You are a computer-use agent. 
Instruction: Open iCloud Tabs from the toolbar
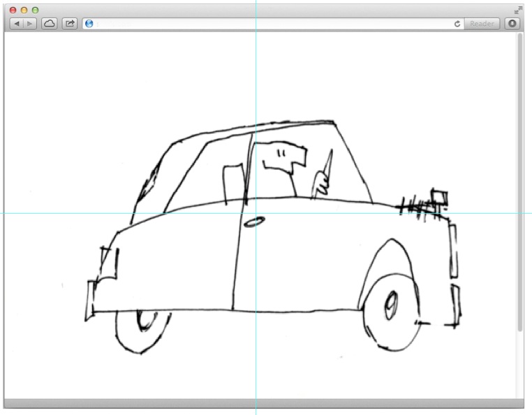click(50, 24)
